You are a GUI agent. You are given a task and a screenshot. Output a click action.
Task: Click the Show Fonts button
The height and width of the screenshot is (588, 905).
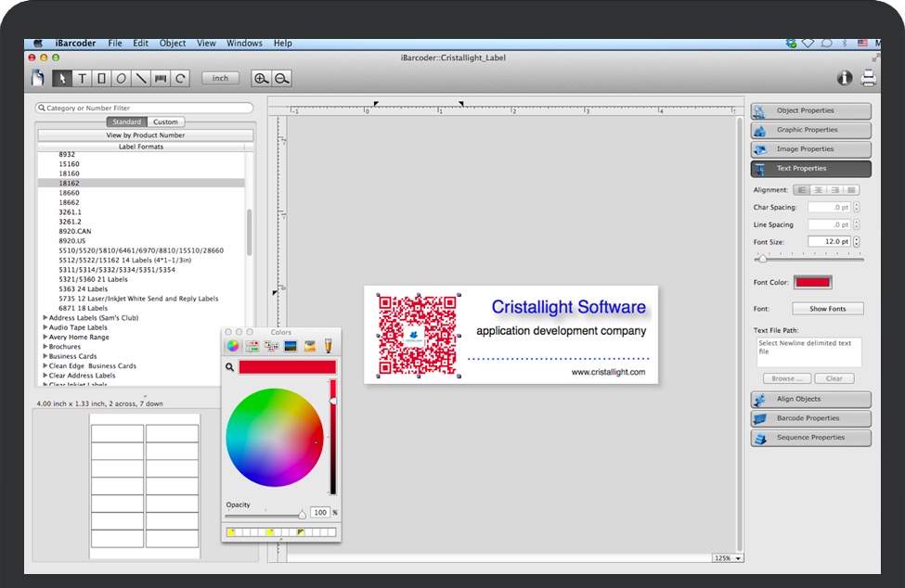coord(827,309)
